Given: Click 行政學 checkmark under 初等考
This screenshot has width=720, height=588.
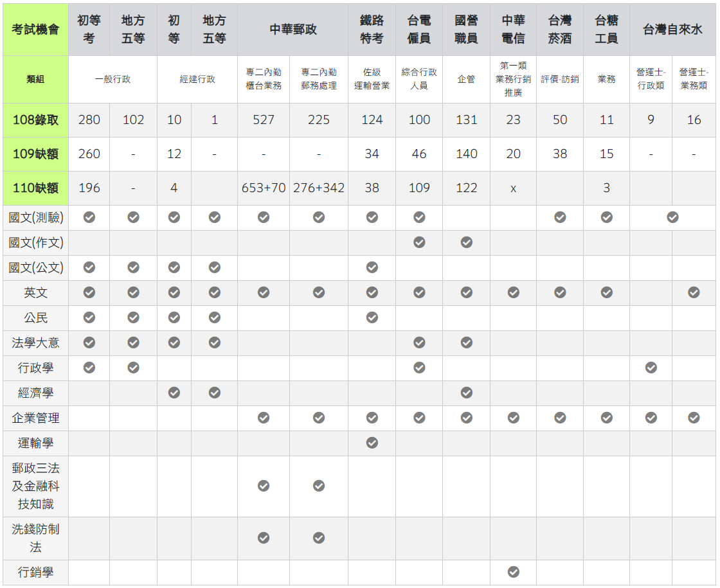Looking at the screenshot, I should 89,368.
